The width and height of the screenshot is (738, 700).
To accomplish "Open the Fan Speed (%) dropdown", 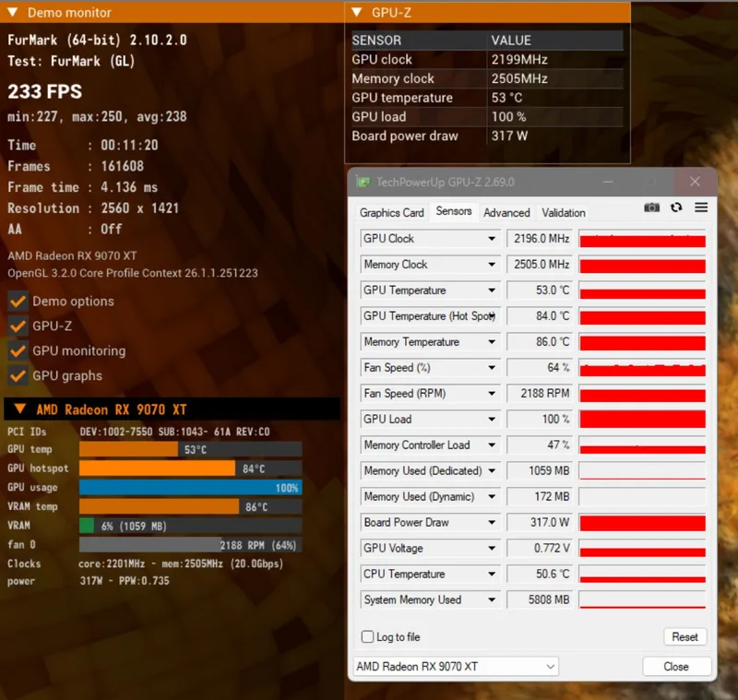I will [x=492, y=367].
